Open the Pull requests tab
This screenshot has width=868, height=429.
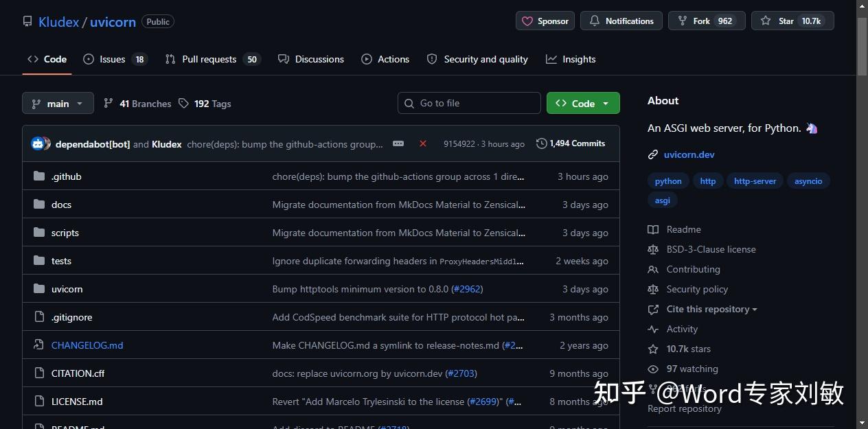pyautogui.click(x=213, y=59)
